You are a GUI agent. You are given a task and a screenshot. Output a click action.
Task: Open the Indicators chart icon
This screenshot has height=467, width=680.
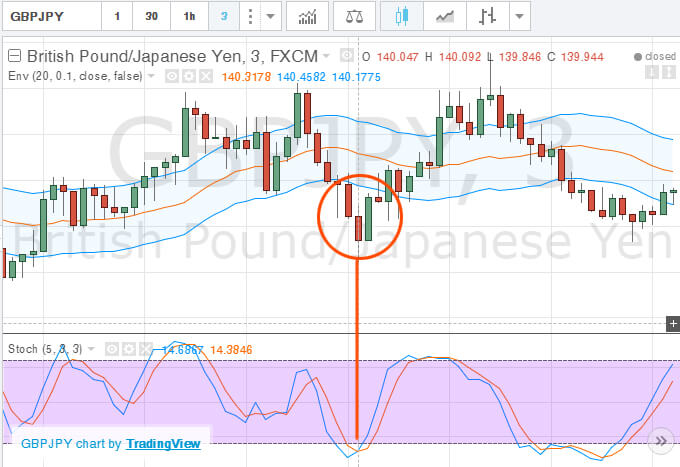[x=307, y=16]
